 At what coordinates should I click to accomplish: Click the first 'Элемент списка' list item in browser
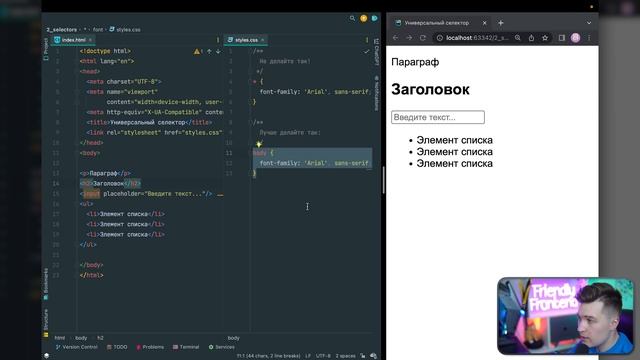[x=454, y=140]
